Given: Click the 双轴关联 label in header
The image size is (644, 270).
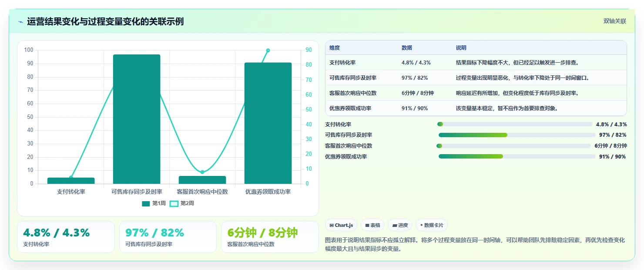Looking at the screenshot, I should 614,21.
